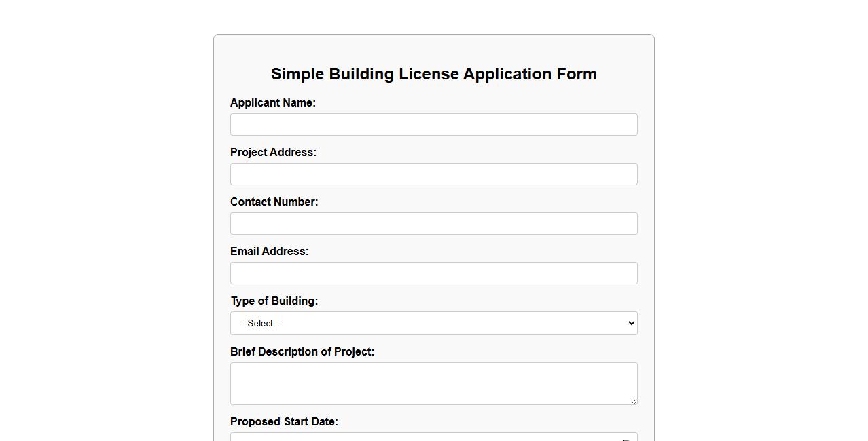Click the Brief Description of Project label

click(302, 351)
